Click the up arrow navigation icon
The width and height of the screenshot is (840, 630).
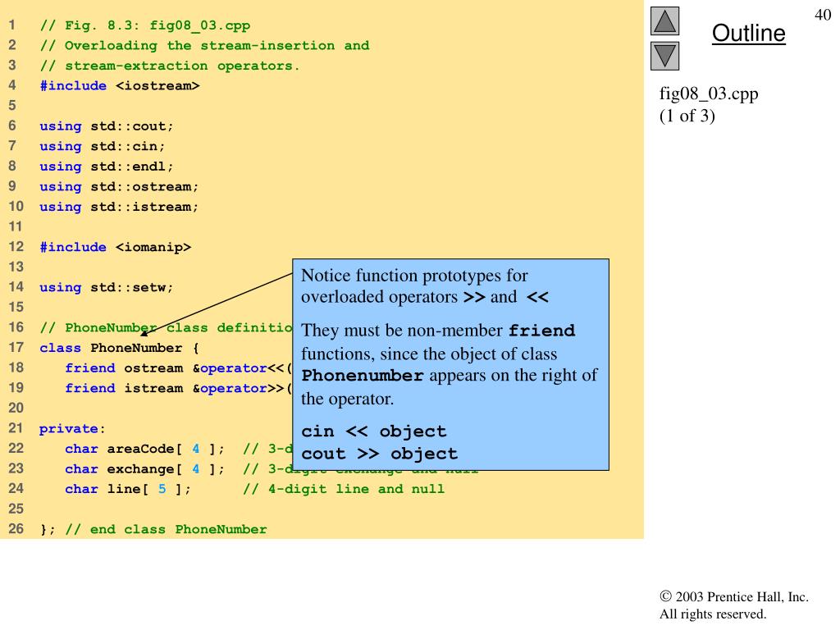[666, 21]
